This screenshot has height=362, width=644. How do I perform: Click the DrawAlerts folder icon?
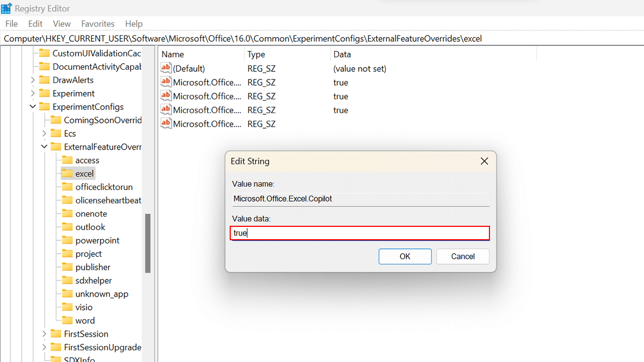click(45, 80)
